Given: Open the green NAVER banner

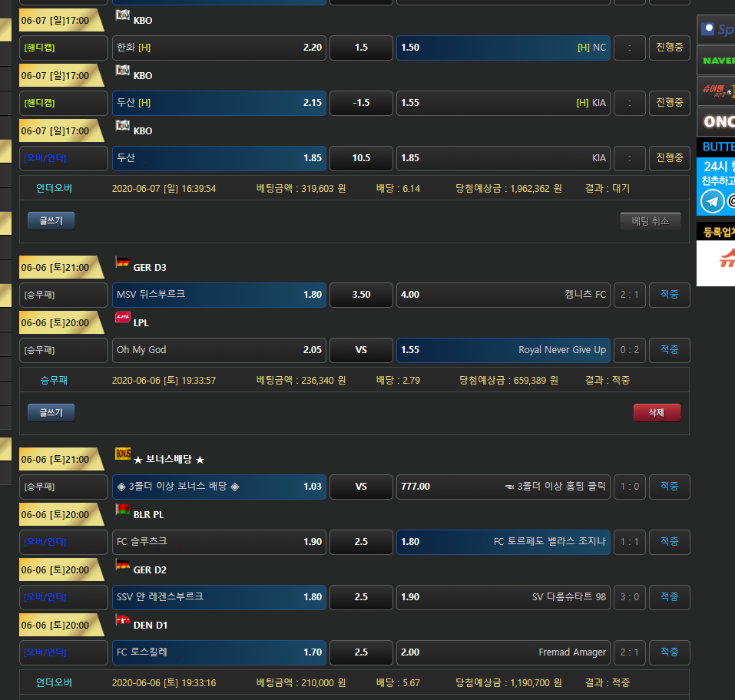Looking at the screenshot, I should point(716,61).
